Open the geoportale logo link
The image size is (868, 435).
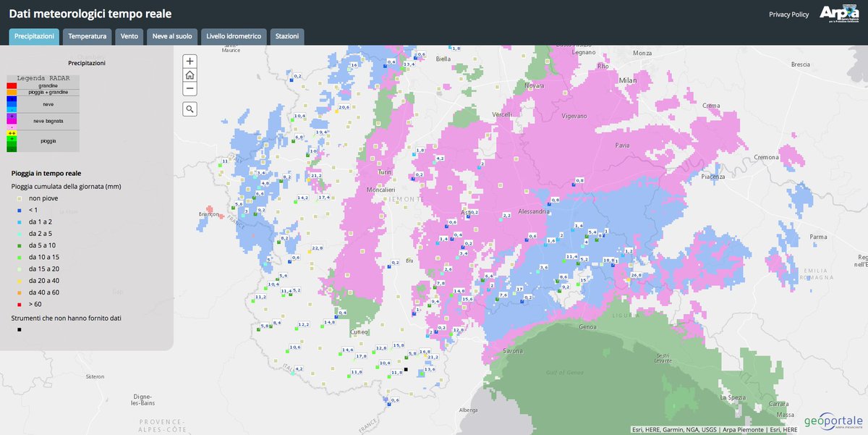[833, 421]
